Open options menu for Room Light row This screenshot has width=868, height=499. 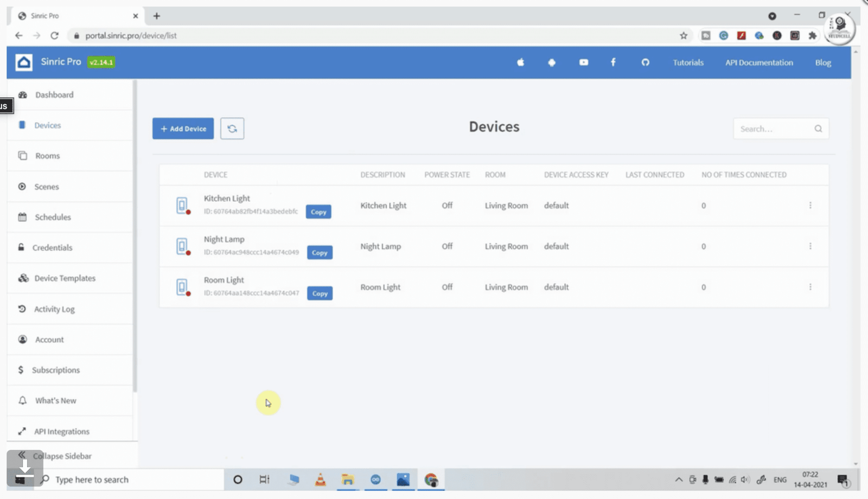point(810,287)
